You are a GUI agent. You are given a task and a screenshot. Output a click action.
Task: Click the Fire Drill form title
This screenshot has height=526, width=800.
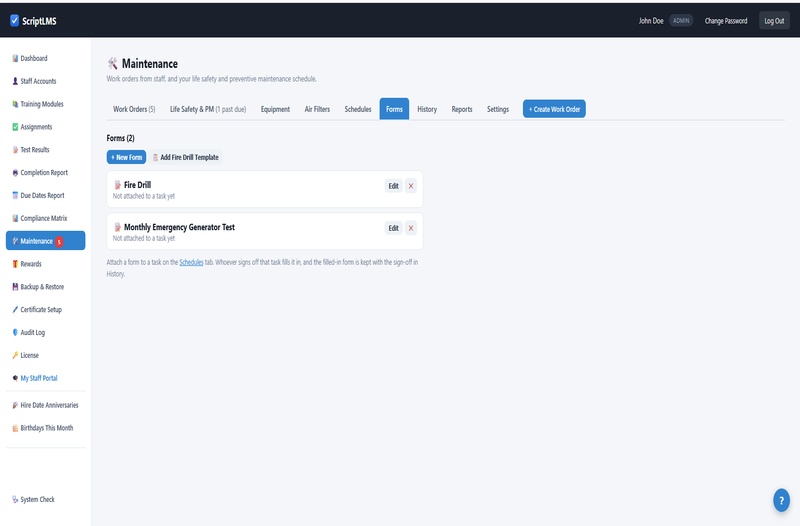(137, 185)
